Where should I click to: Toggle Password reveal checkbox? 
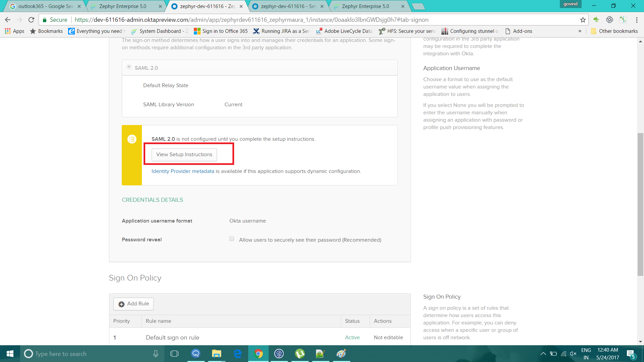(x=232, y=239)
